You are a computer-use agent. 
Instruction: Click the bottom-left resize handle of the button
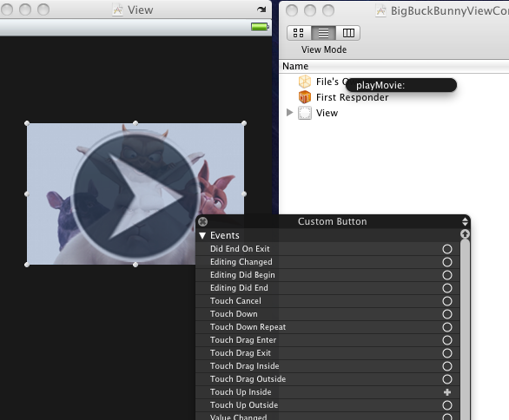pos(27,265)
